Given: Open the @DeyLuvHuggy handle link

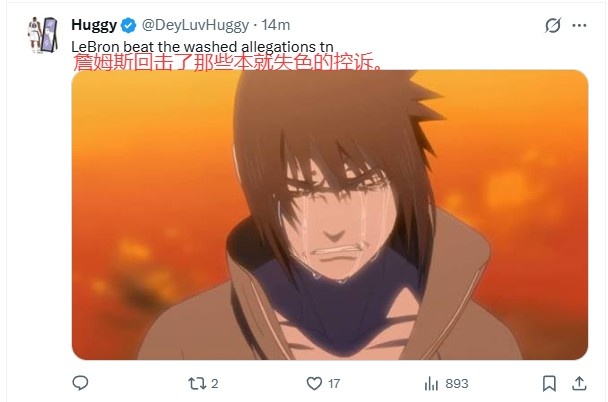Looking at the screenshot, I should (x=195, y=26).
